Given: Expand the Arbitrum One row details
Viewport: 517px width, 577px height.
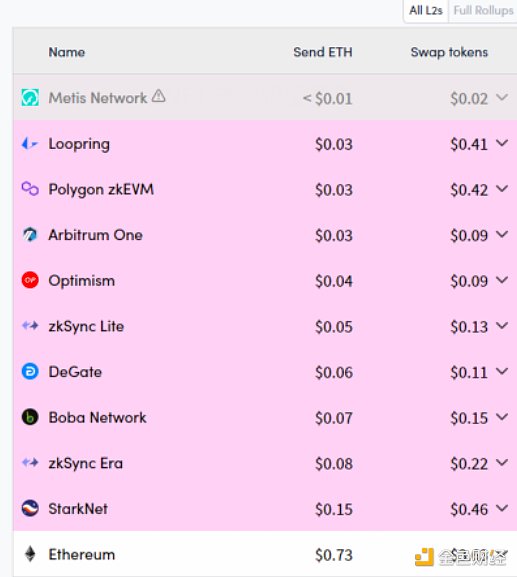Looking at the screenshot, I should tap(502, 234).
